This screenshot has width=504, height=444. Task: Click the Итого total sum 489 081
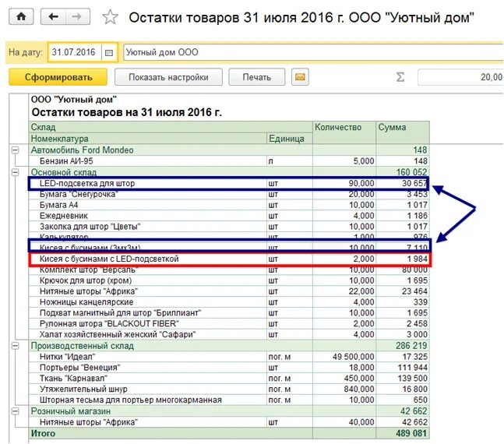click(411, 433)
